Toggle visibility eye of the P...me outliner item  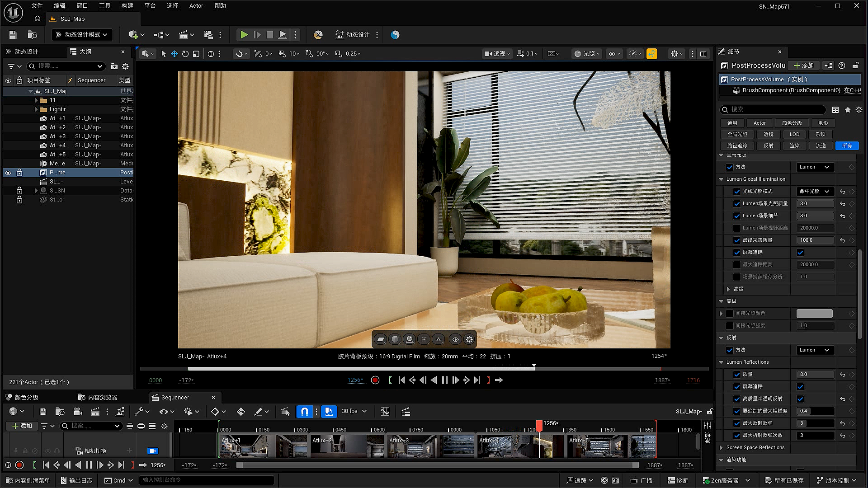(8, 173)
